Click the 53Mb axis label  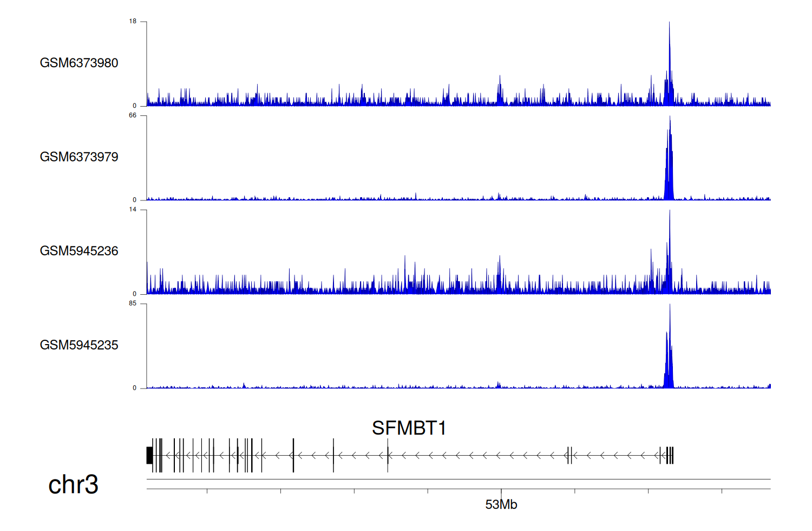coord(501,504)
